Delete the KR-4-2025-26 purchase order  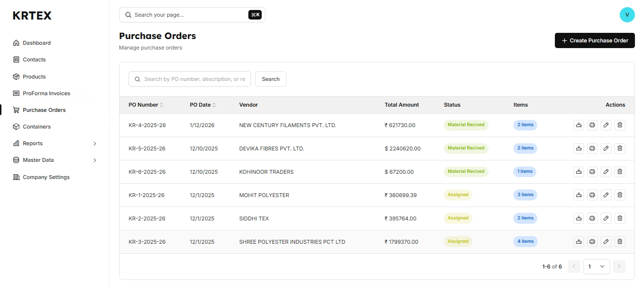(x=620, y=125)
